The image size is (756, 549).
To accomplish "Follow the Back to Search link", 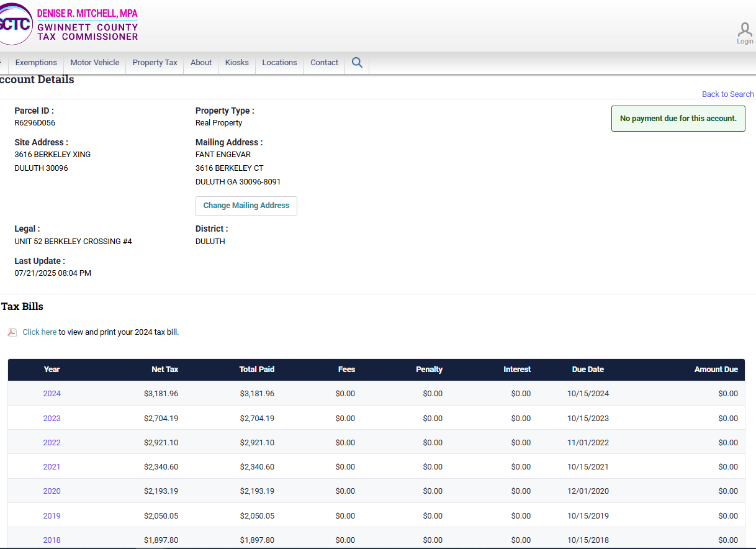I will 727,94.
